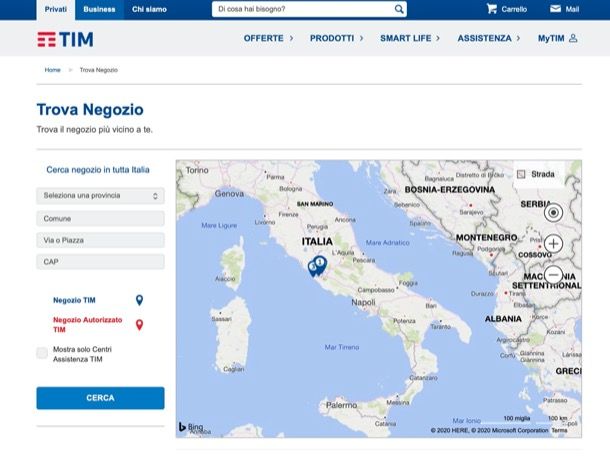610x456 pixels.
Task: Open the MyTIM user profile icon
Action: 573,38
